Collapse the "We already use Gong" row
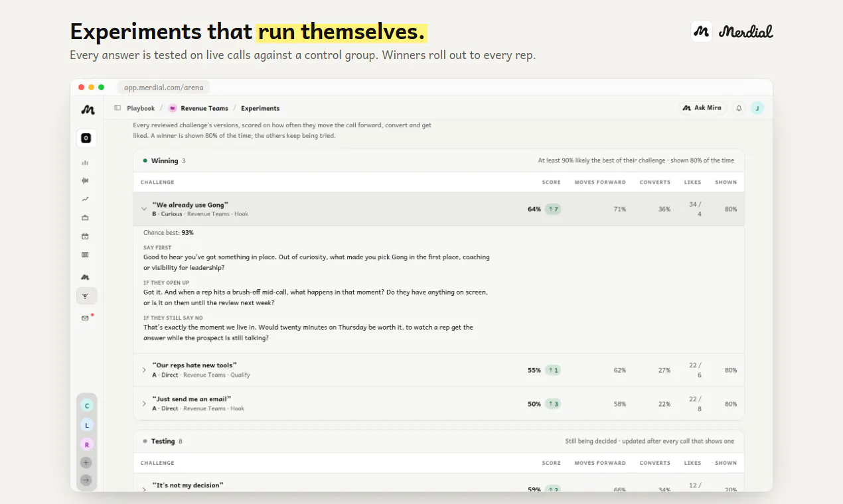 (144, 209)
